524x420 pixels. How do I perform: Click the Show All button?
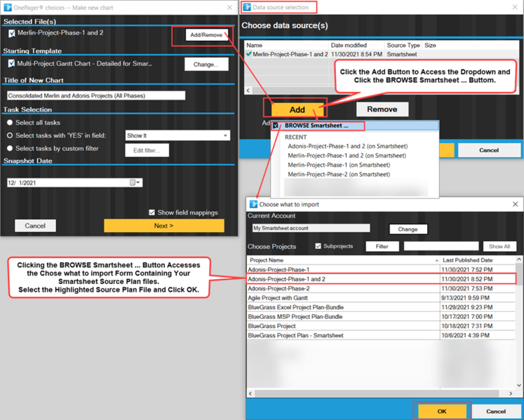(499, 246)
